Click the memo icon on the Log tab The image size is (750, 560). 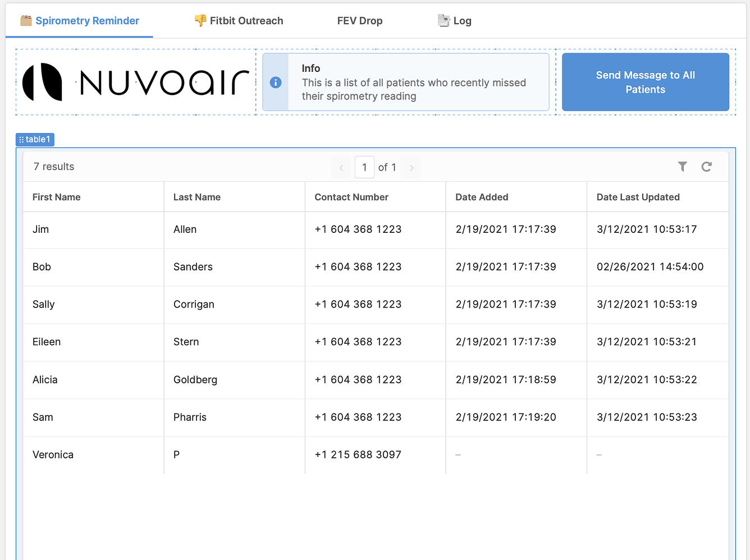442,20
